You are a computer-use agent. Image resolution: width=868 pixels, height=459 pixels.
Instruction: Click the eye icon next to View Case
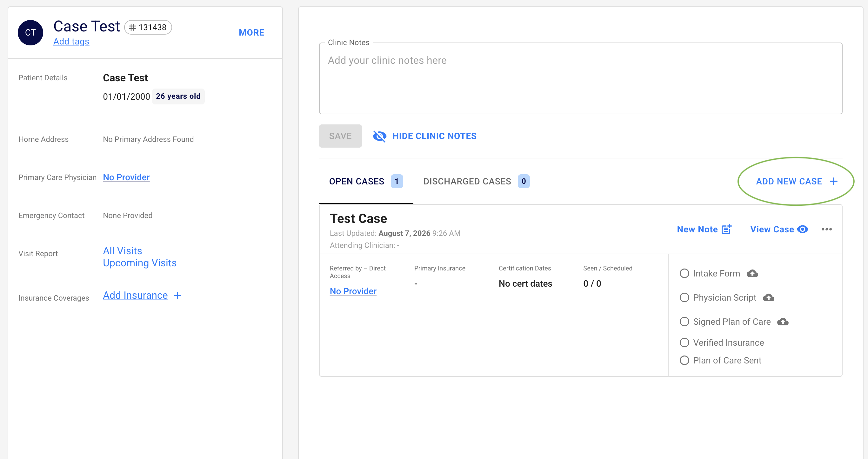[x=803, y=229]
